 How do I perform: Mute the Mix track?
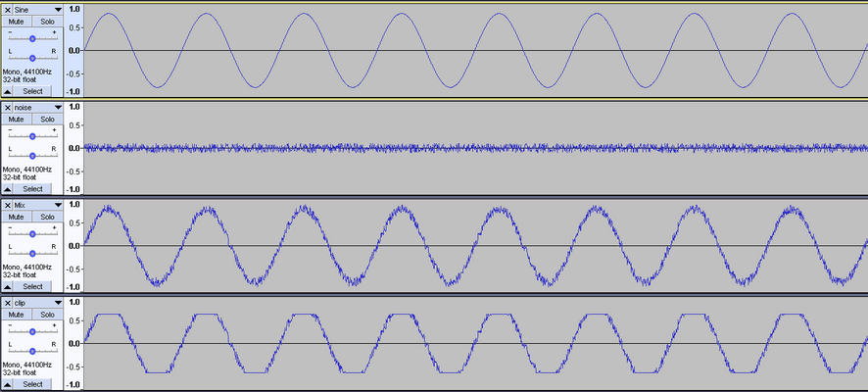click(17, 217)
